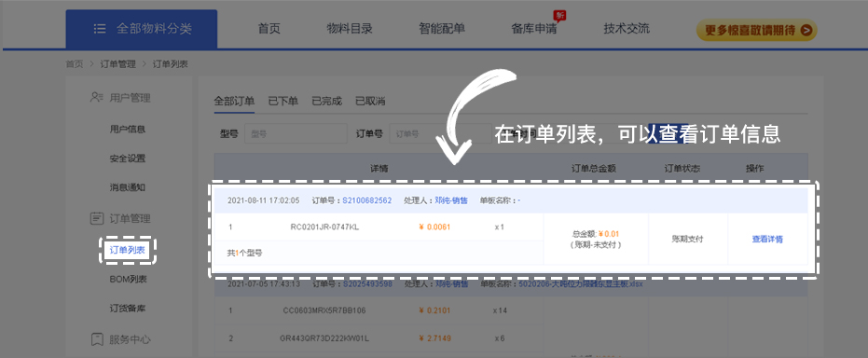The width and height of the screenshot is (868, 358).
Task: Click the red 新 badge on 备库申请
Action: point(560,15)
